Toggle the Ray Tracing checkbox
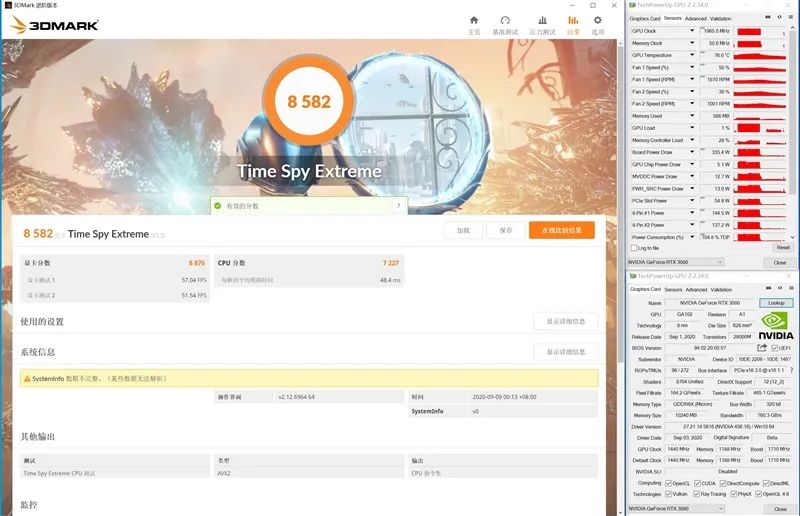The image size is (800, 516). [696, 494]
